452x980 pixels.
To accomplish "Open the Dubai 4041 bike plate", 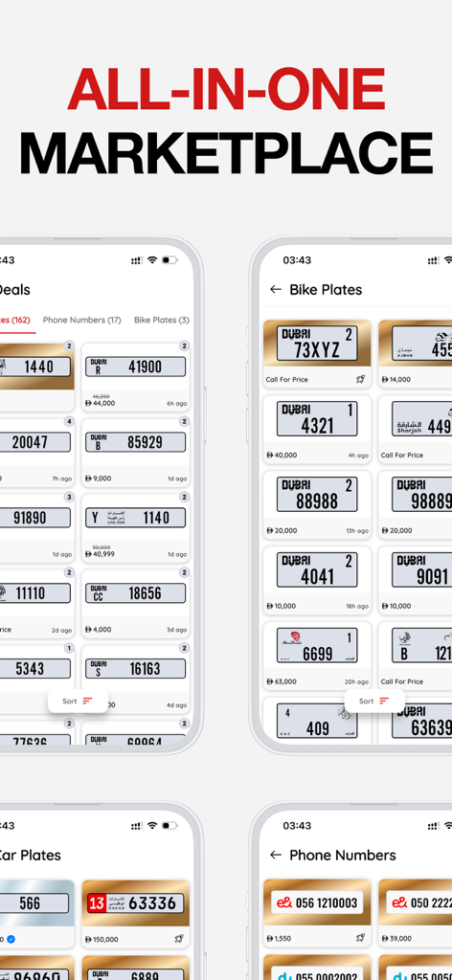I will (x=317, y=581).
